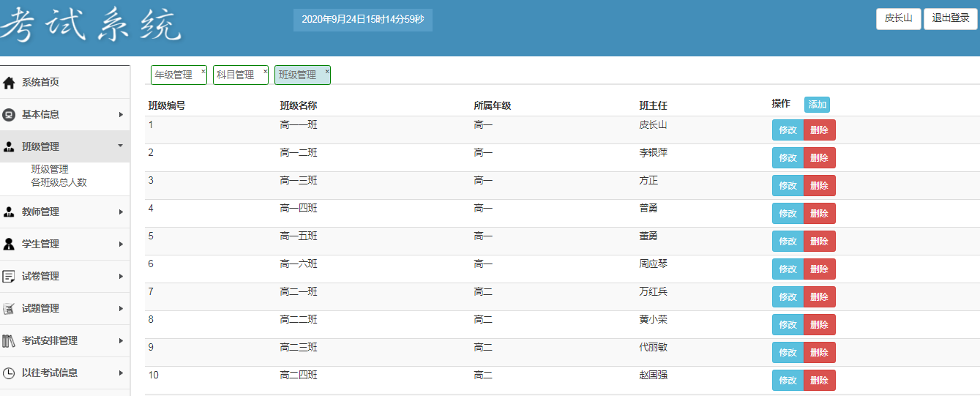Expand the 考试安排管理 menu arrow
Viewport: 980px width, 396px height.
[x=121, y=341]
